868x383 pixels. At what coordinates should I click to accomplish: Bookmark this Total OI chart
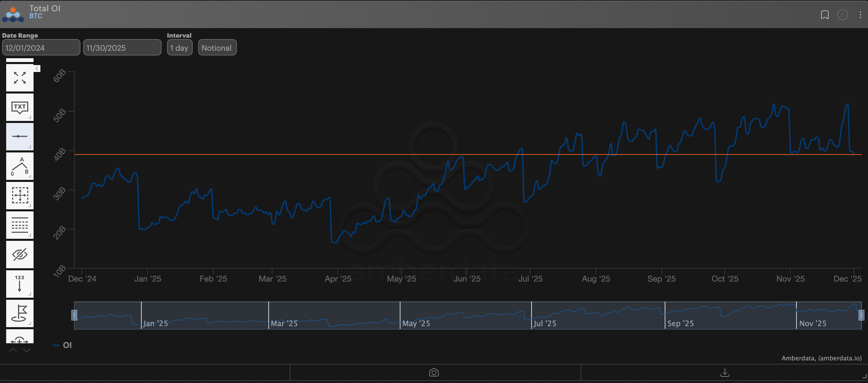[825, 15]
